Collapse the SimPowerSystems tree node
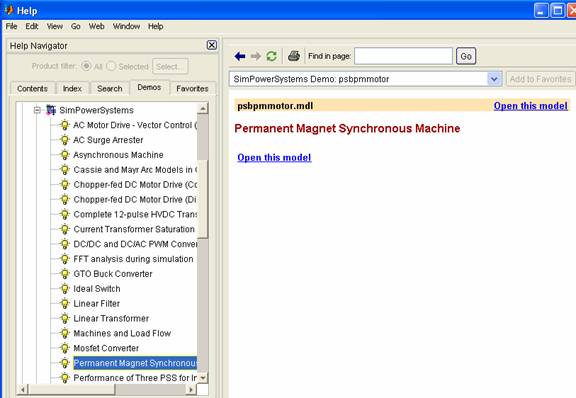Viewport: 576px width, 398px height. 37,110
